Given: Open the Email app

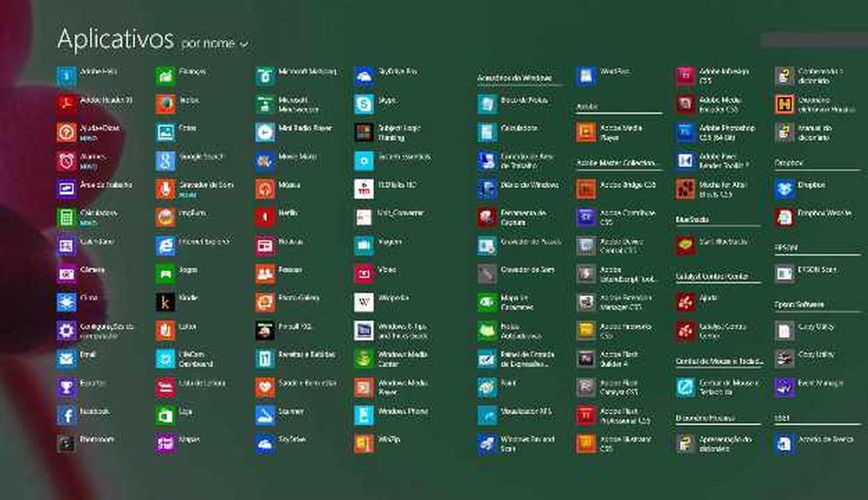Looking at the screenshot, I should (77, 358).
